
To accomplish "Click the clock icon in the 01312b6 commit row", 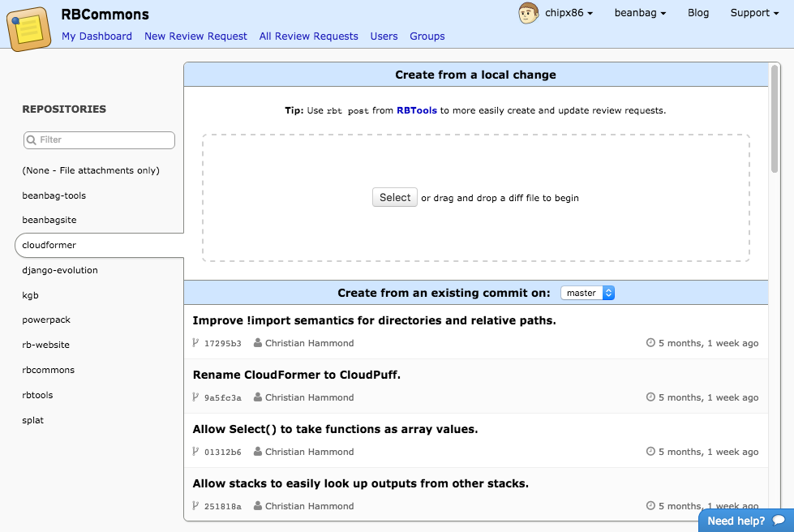I will [x=650, y=451].
